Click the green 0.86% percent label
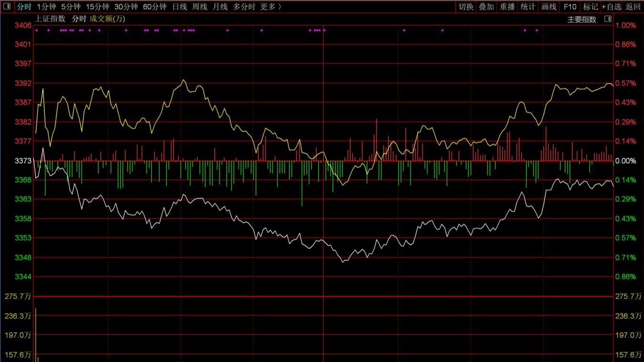The width and height of the screenshot is (644, 362). pyautogui.click(x=626, y=277)
